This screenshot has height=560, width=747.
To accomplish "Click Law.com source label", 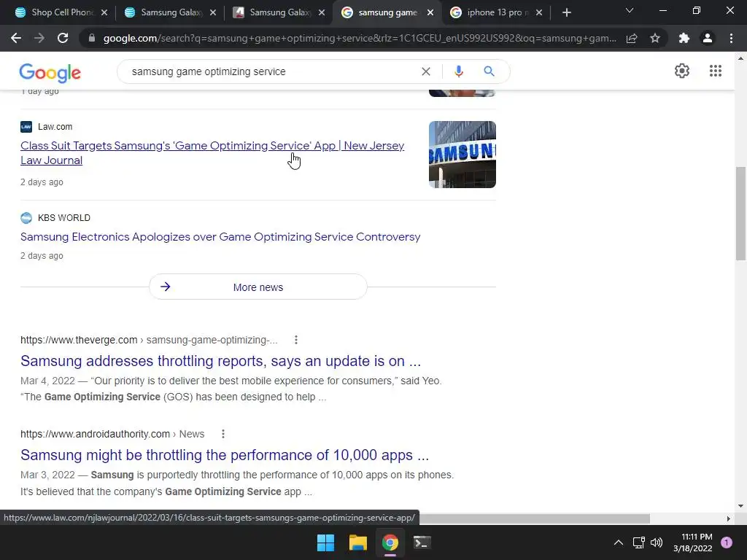I will pyautogui.click(x=55, y=127).
